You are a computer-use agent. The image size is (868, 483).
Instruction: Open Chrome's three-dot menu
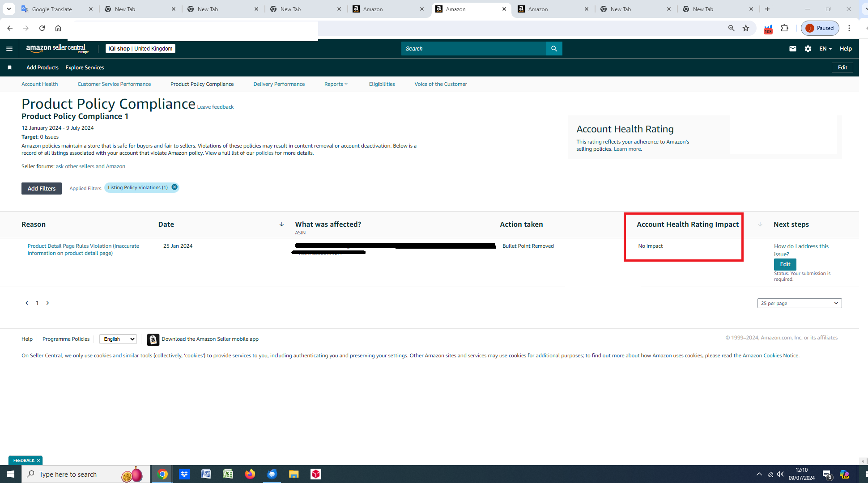[849, 28]
